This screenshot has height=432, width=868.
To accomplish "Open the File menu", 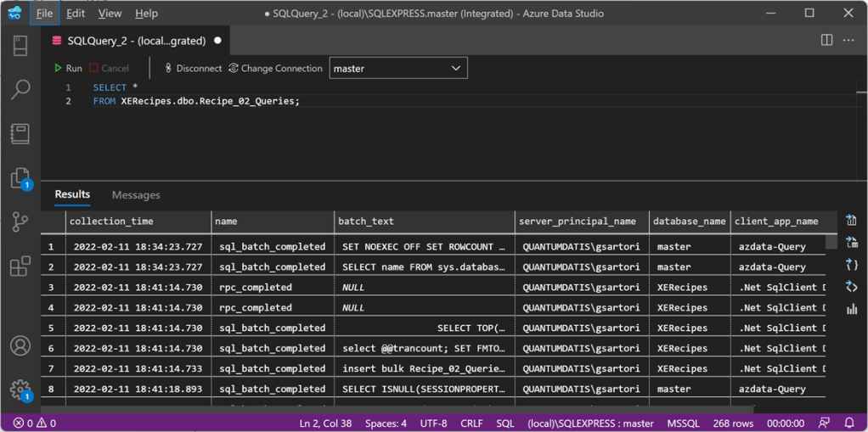I will (x=44, y=14).
